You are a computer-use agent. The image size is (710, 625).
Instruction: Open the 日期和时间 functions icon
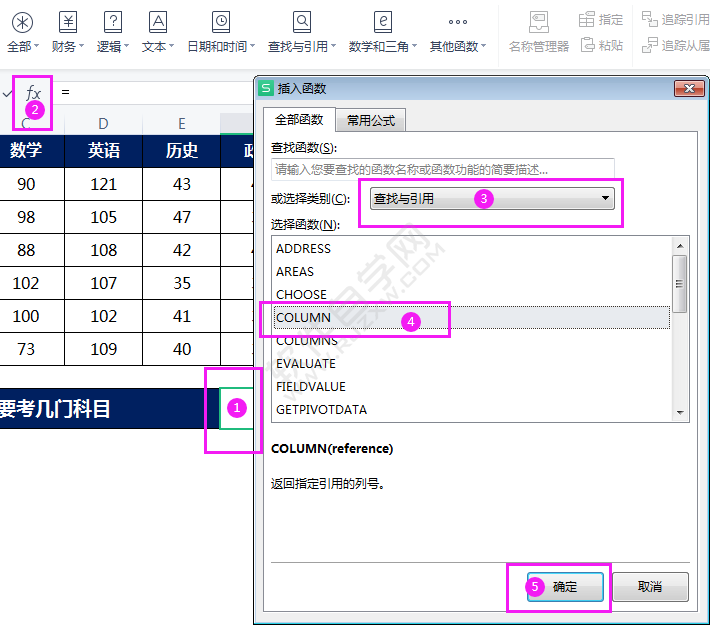coord(221,22)
